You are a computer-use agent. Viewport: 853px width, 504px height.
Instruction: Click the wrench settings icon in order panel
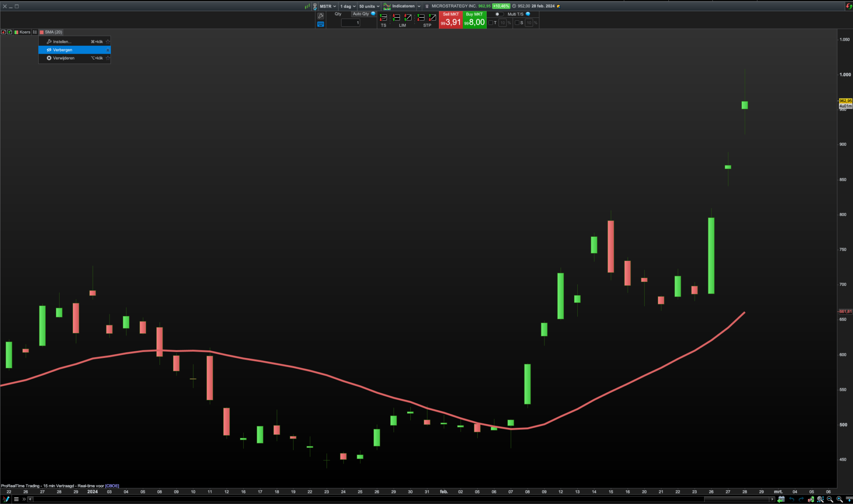[320, 16]
